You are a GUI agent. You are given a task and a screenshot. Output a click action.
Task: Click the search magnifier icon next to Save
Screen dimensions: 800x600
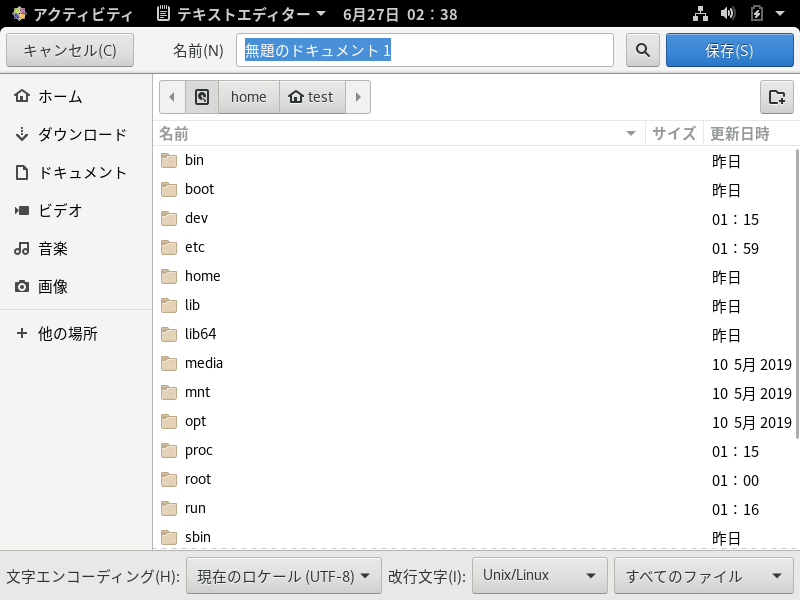(x=642, y=50)
